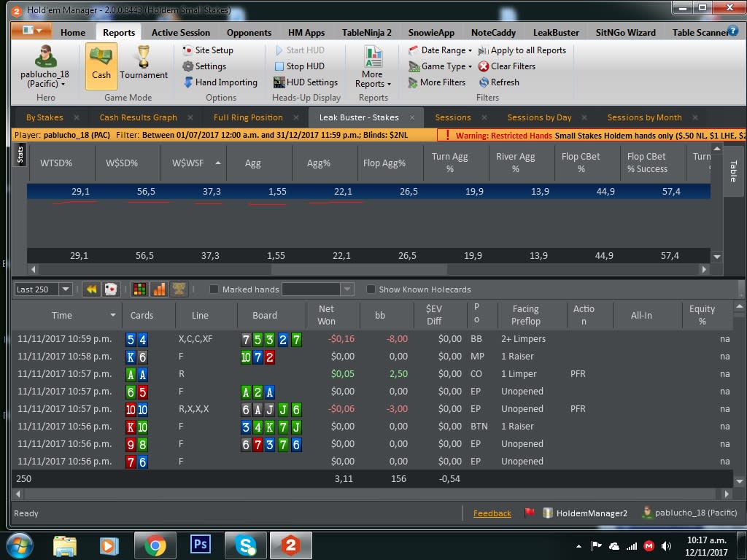
Task: Click the red flag in the status bar
Action: (x=529, y=513)
